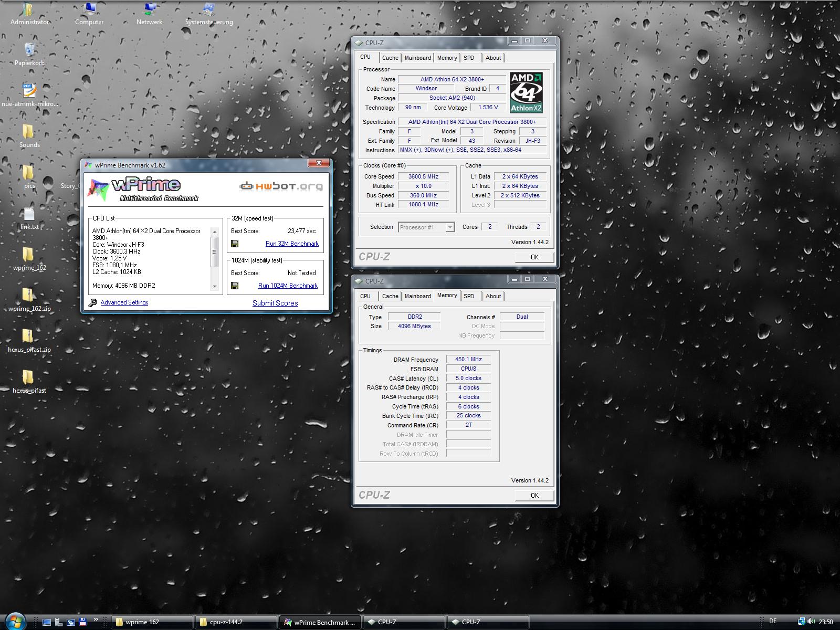Click the 23,477 sec best score text
Image resolution: width=840 pixels, height=630 pixels.
pos(302,231)
